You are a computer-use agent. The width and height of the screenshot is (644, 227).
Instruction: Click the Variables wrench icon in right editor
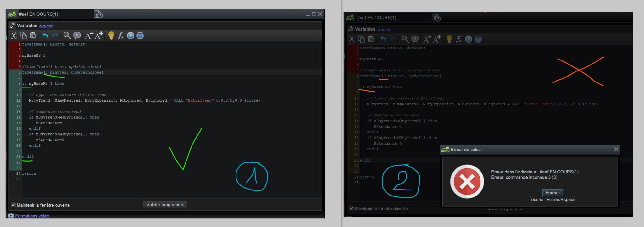(351, 29)
